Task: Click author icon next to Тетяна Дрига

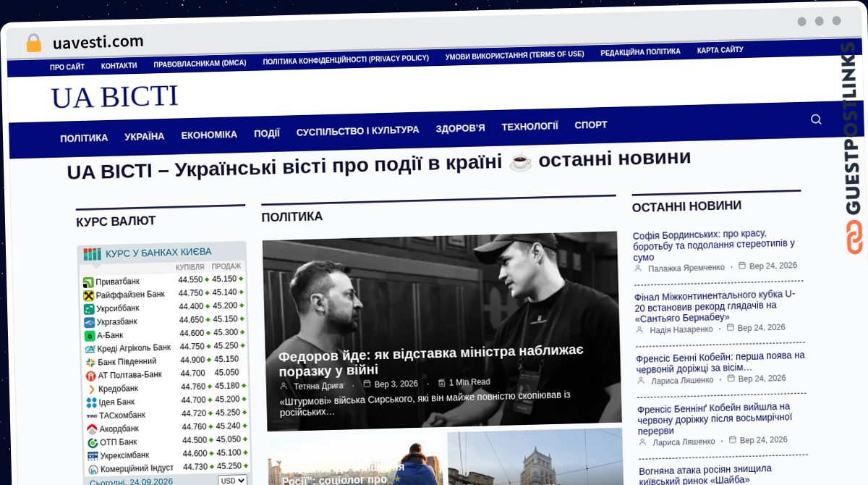Action: coord(284,386)
